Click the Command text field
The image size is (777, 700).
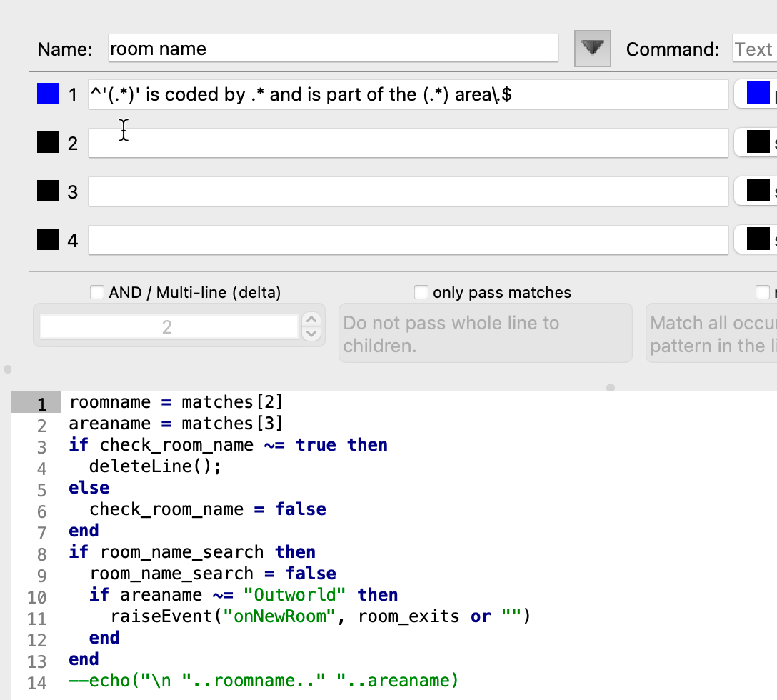[754, 49]
